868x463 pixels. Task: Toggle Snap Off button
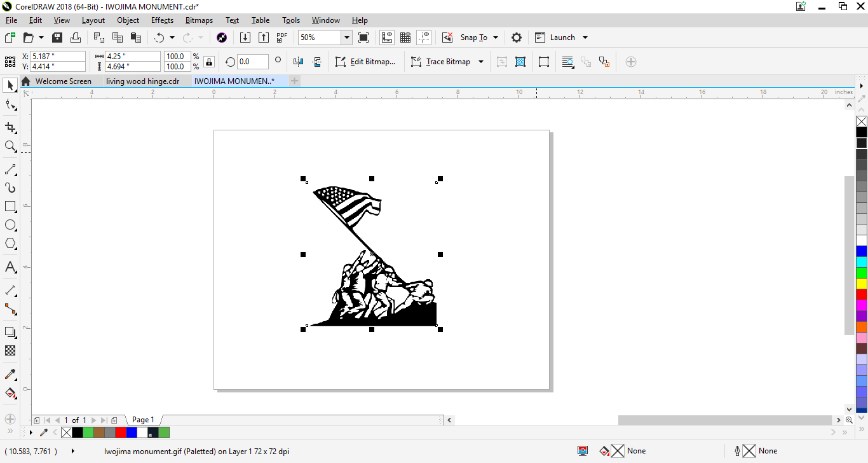pos(447,38)
